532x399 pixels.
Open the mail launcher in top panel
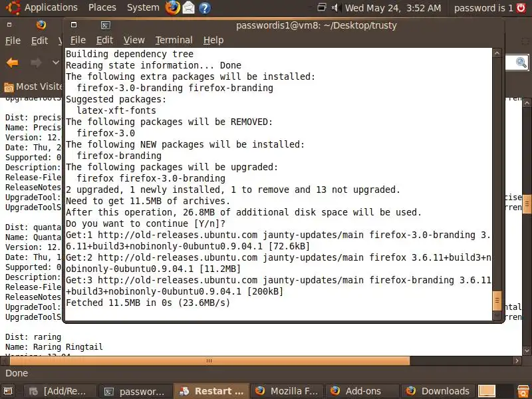click(x=189, y=7)
